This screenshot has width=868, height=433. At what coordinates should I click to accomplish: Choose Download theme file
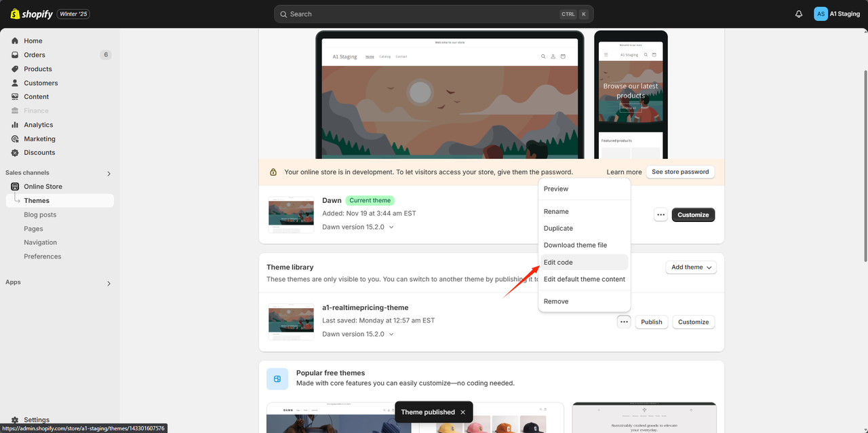click(x=585, y=245)
